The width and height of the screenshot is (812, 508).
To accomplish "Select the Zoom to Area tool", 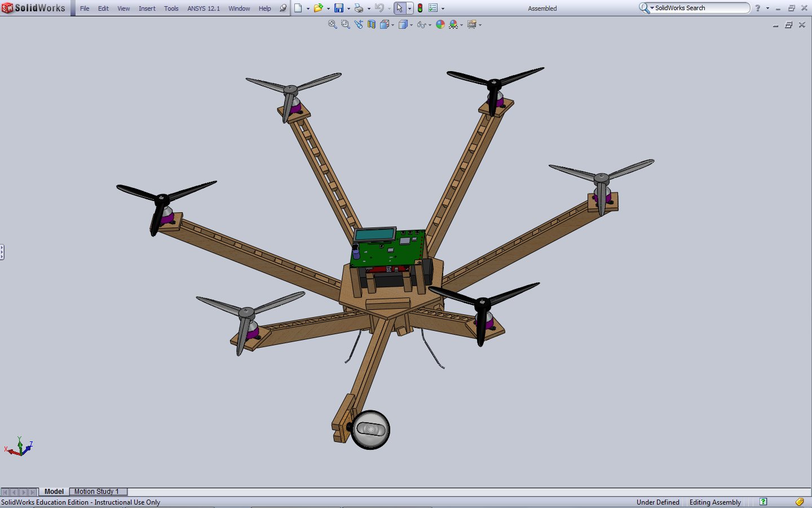I will tap(346, 24).
